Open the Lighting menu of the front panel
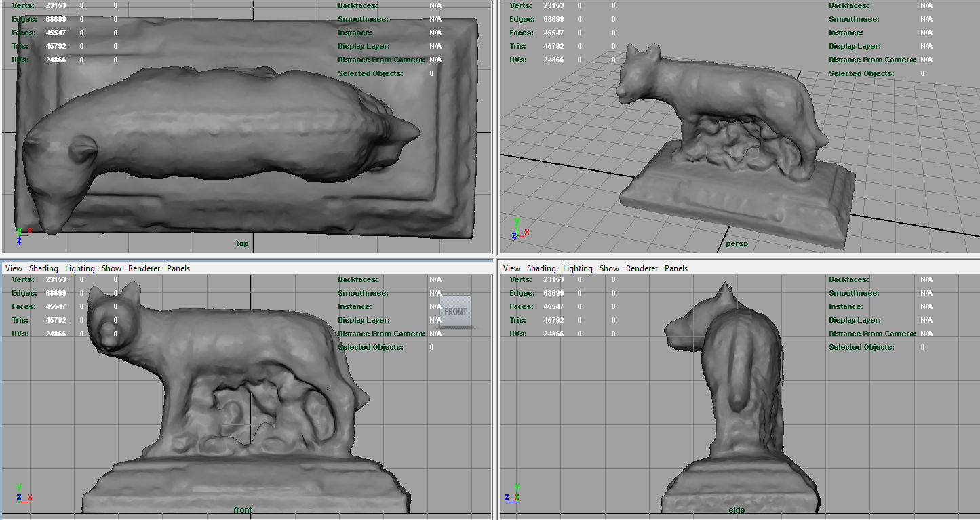 [80, 268]
